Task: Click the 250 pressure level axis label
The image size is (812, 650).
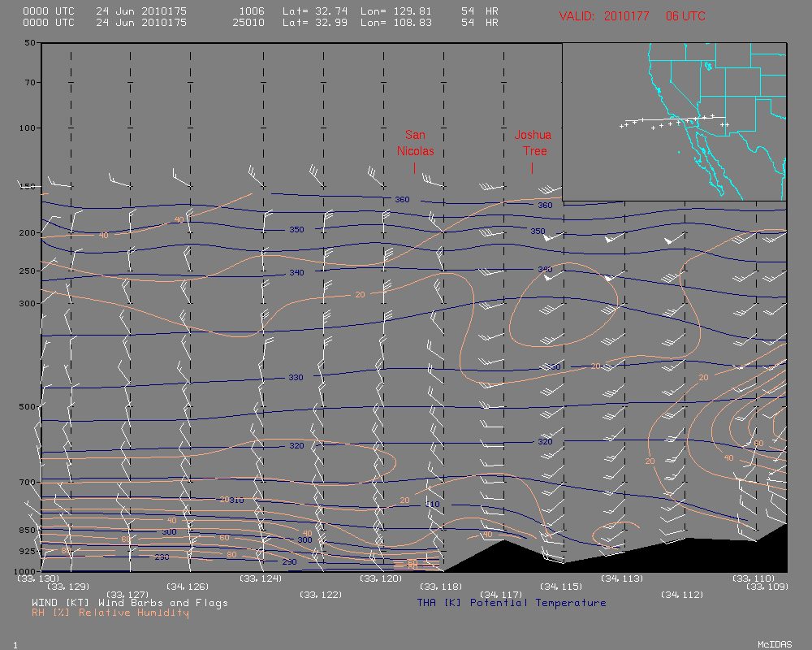Action: pyautogui.click(x=27, y=271)
